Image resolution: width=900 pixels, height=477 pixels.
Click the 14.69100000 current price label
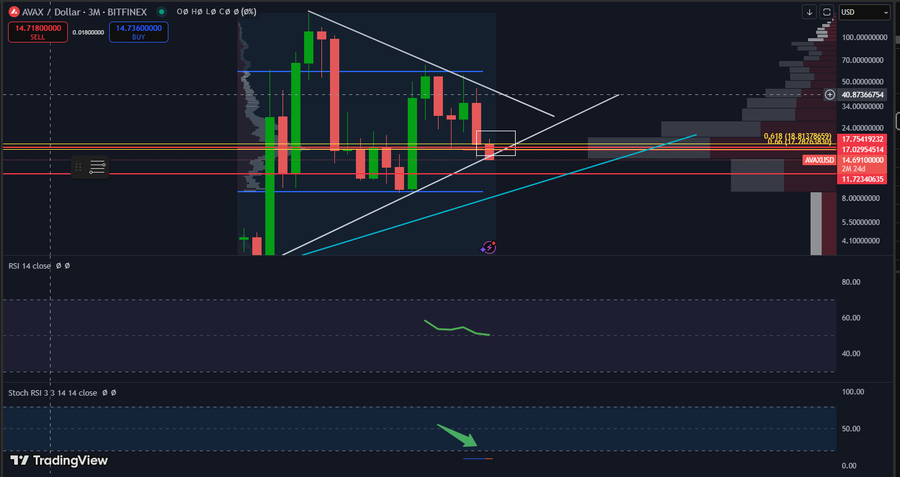(863, 160)
